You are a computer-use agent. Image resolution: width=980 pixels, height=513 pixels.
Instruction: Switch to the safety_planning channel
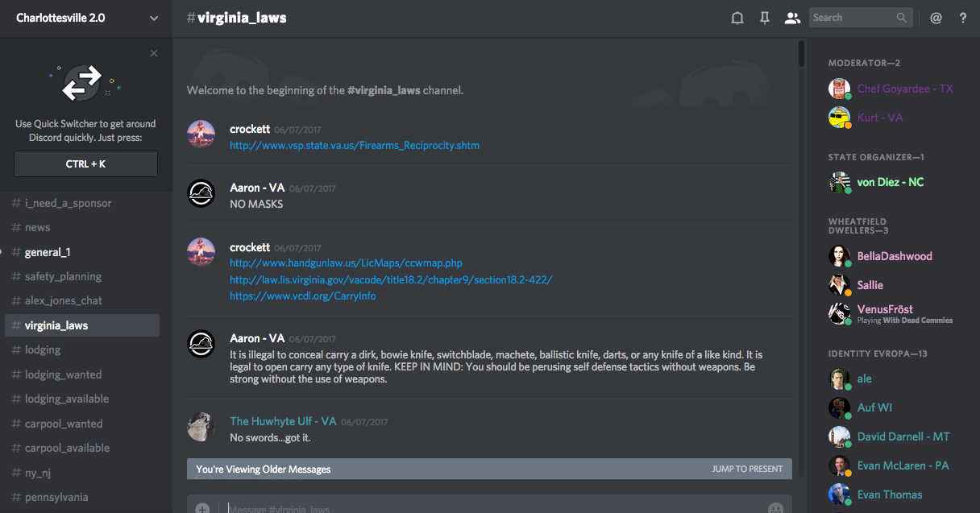tap(63, 276)
